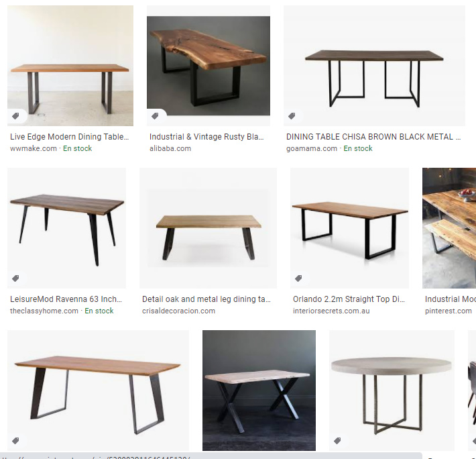
Task: Click the product tag icon on goamama table image
Action: click(x=292, y=115)
